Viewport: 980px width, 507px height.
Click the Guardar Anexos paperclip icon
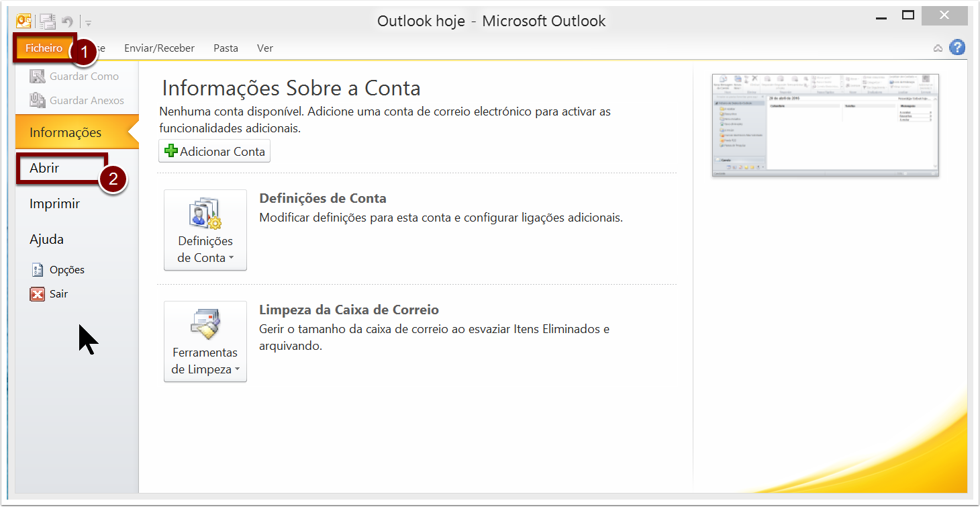(x=38, y=101)
